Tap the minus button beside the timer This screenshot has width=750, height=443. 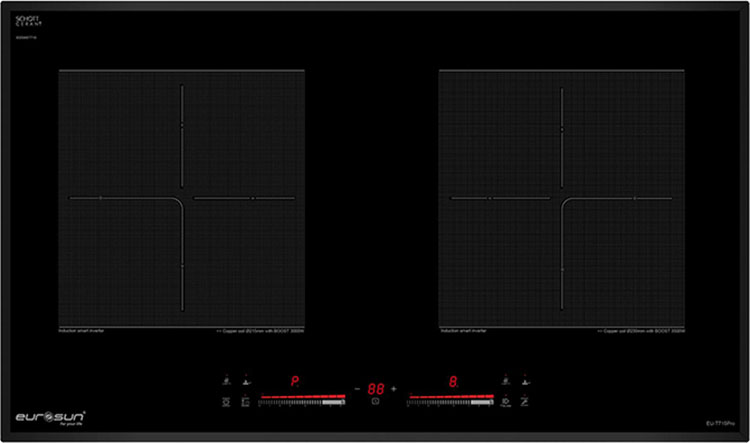pyautogui.click(x=358, y=388)
